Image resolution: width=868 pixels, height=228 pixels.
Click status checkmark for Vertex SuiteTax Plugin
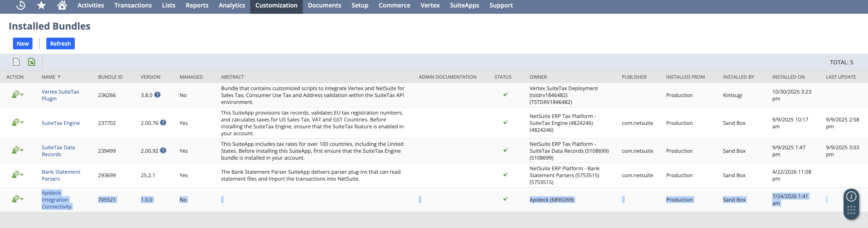[x=505, y=94]
